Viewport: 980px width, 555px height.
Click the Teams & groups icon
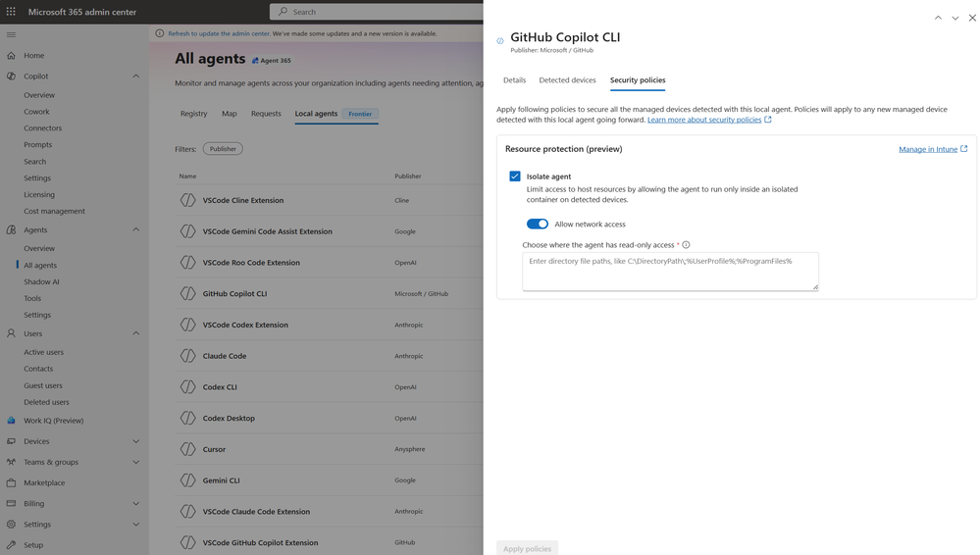(11, 462)
